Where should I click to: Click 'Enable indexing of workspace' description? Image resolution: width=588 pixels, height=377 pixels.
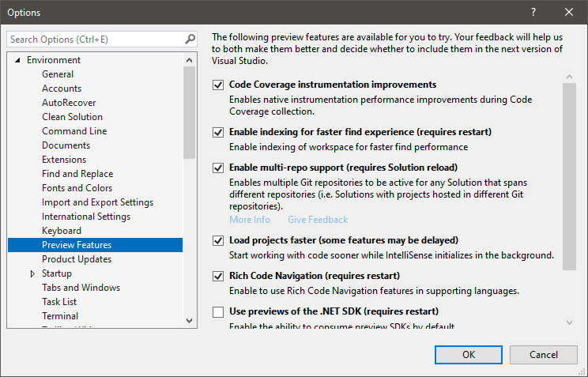tap(349, 147)
